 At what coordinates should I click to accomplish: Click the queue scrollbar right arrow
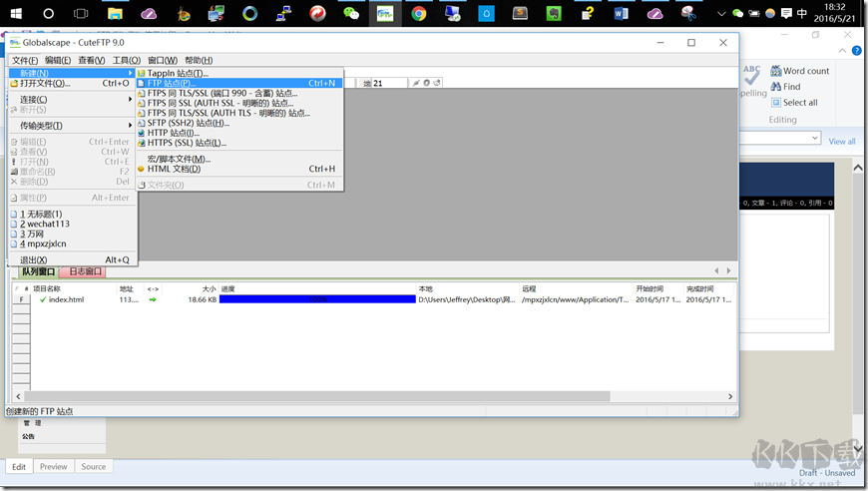pyautogui.click(x=730, y=396)
